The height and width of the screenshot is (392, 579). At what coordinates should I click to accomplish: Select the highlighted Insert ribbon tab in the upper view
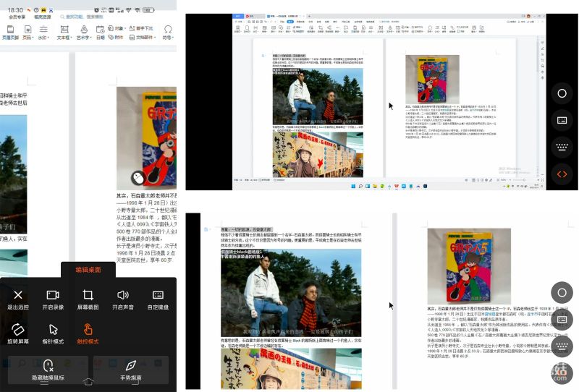[290, 22]
